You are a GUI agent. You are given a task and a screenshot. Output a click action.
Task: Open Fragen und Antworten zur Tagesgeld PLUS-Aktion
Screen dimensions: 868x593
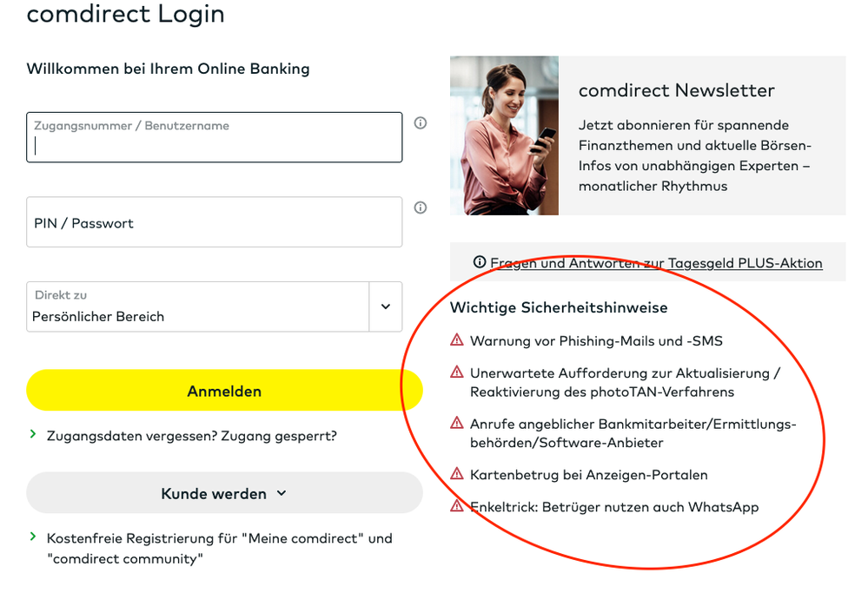pos(657,263)
